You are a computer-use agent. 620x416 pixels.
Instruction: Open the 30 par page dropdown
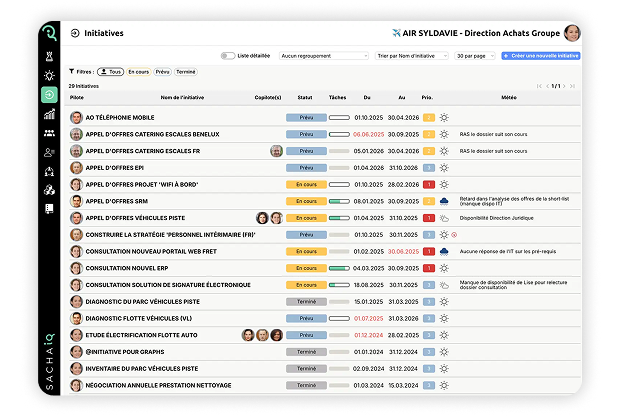[x=474, y=56]
